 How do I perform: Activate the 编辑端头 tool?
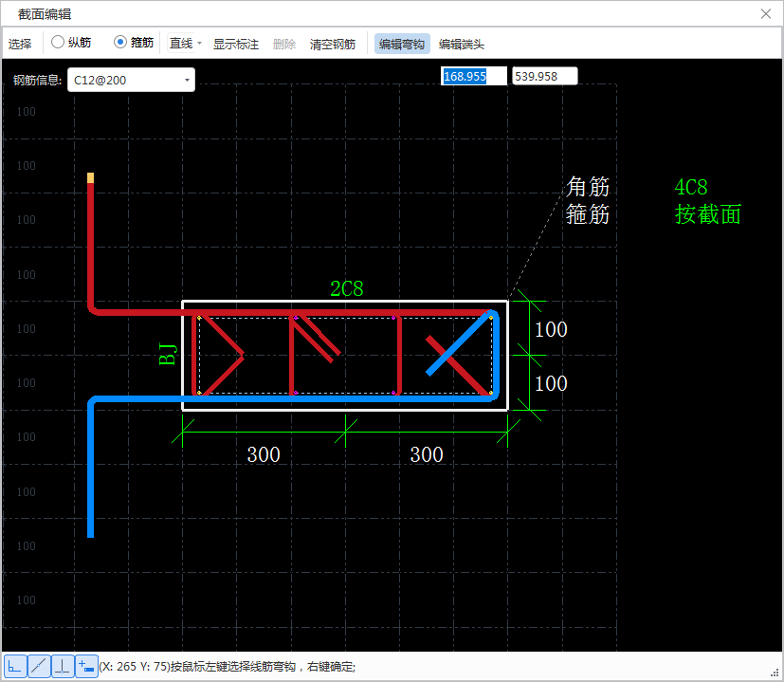click(462, 44)
